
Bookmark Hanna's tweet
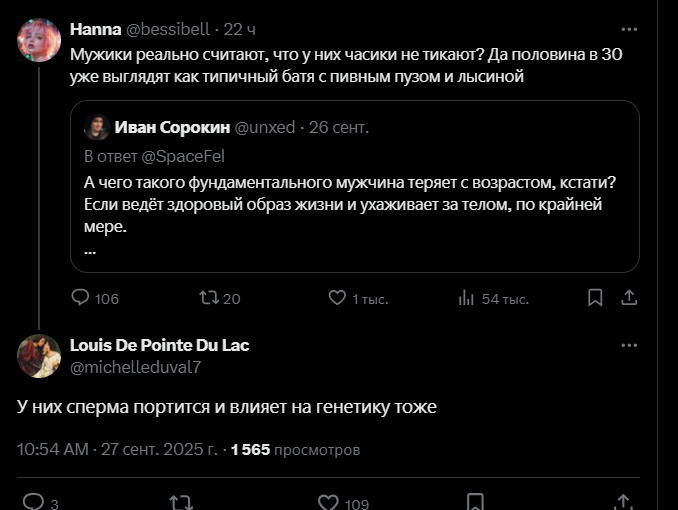(595, 298)
